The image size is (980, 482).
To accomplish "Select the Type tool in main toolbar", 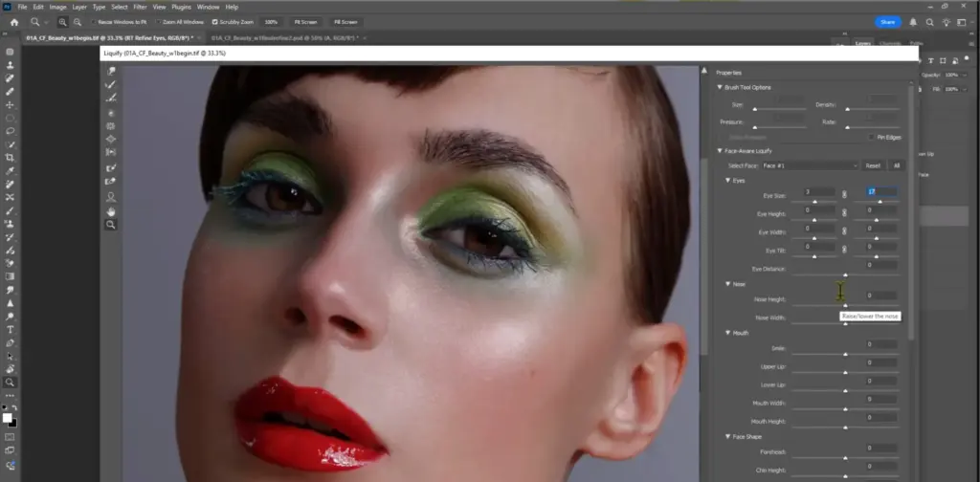I will [x=10, y=329].
